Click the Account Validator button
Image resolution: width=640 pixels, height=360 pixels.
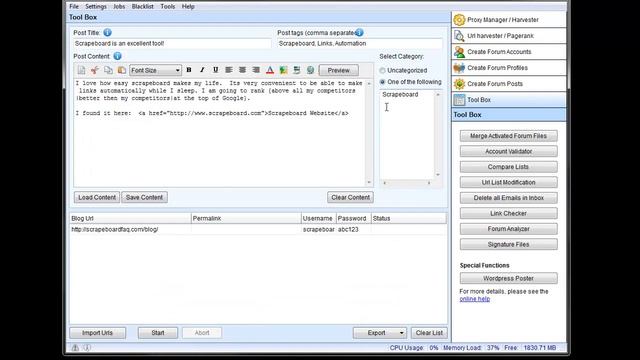pos(509,151)
